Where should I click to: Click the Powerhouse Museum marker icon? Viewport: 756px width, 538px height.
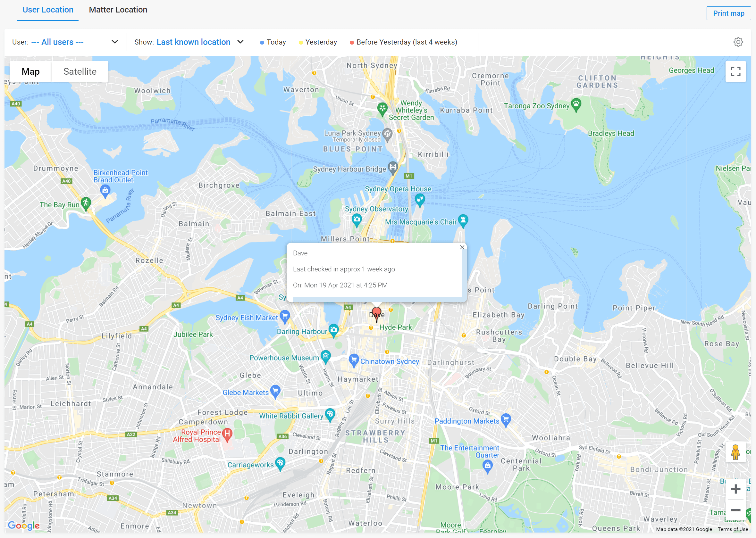click(326, 357)
